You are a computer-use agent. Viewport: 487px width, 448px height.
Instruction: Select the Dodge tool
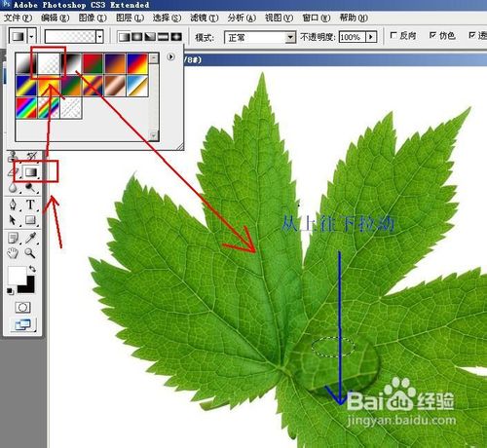click(30, 188)
